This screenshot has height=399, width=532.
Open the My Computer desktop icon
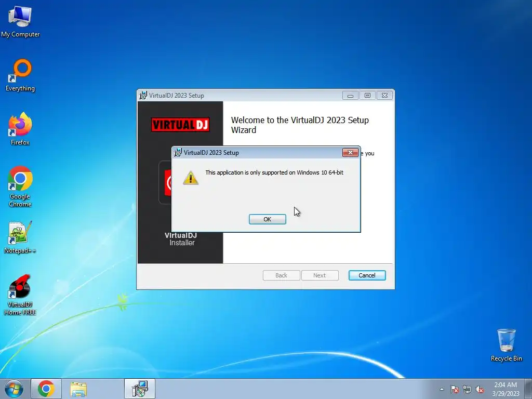(20, 22)
